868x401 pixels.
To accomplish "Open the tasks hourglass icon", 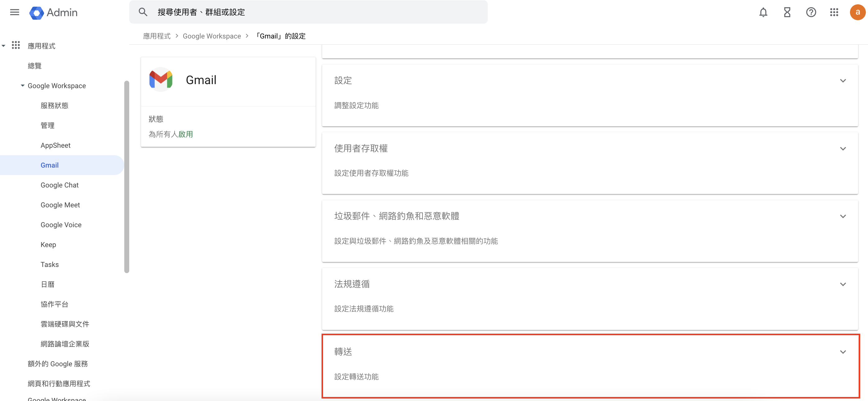I will [787, 12].
